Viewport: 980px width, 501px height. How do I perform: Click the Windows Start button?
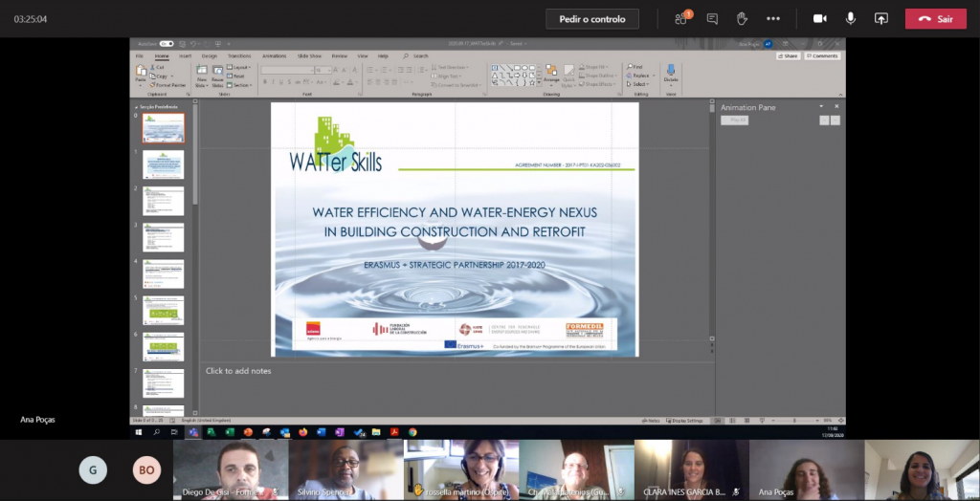click(139, 432)
